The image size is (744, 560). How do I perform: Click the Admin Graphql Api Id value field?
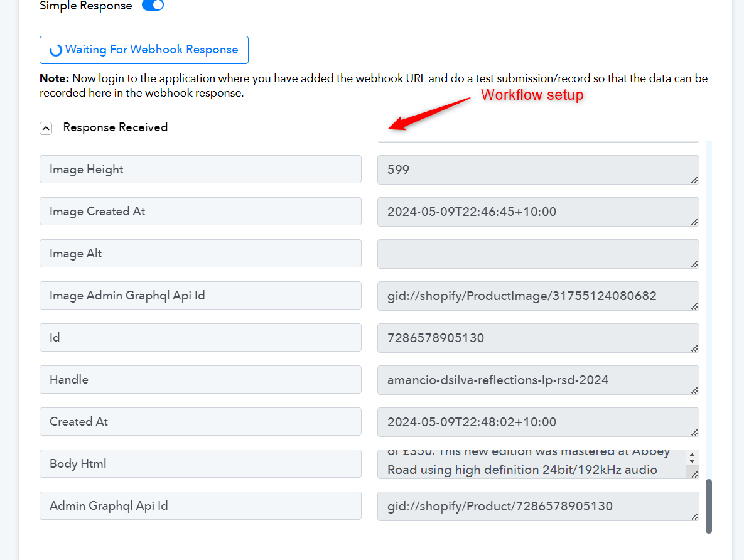pyautogui.click(x=537, y=506)
